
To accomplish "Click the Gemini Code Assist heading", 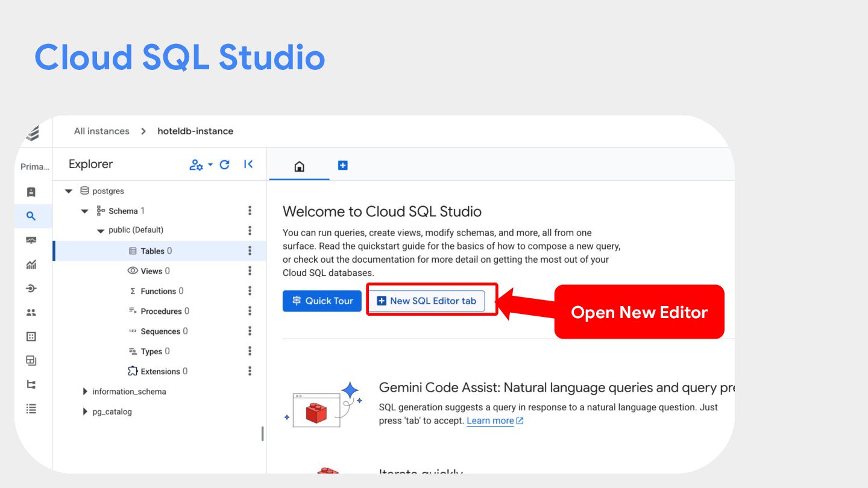I will pos(556,387).
